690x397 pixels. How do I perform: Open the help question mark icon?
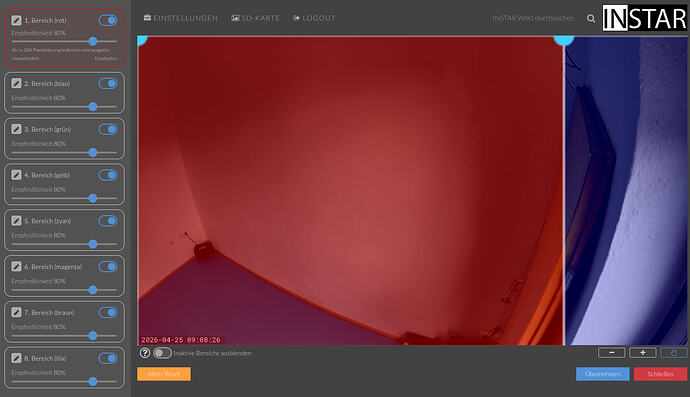(x=145, y=353)
